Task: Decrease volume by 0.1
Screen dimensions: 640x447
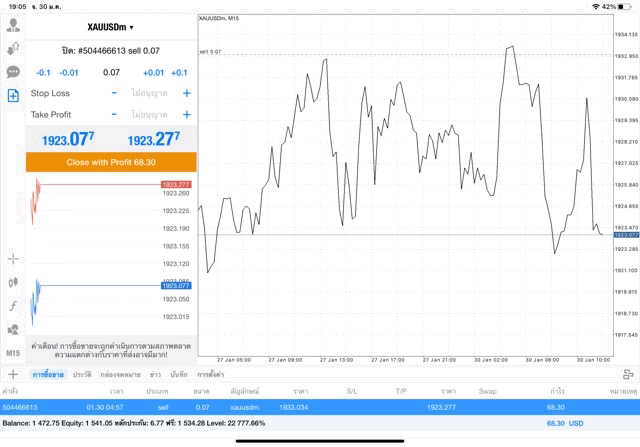Action: (43, 73)
